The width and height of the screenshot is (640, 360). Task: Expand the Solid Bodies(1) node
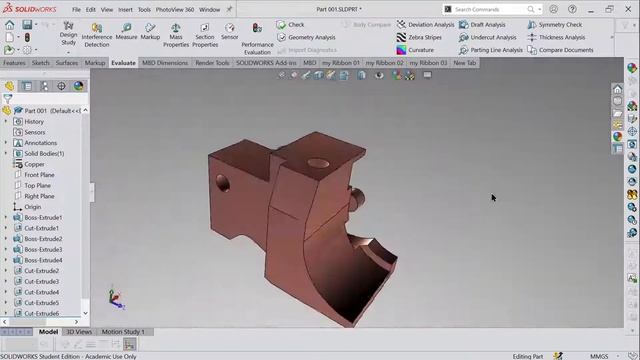point(6,153)
